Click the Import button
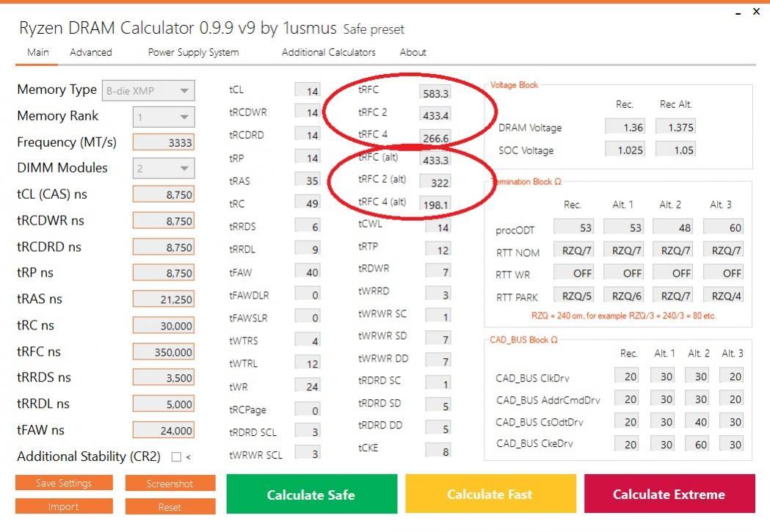770x532 pixels. tap(64, 506)
